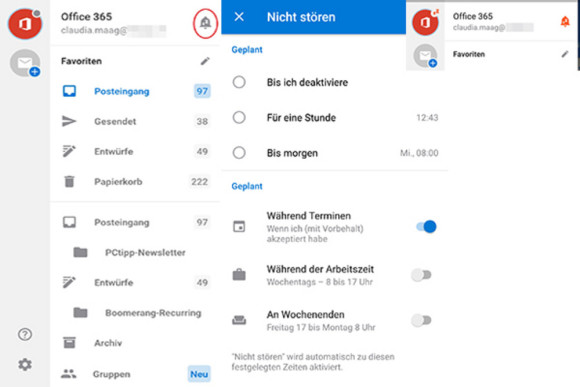Image resolution: width=580 pixels, height=387 pixels.
Task: Open the Gesendet folder
Action: pyautogui.click(x=135, y=121)
